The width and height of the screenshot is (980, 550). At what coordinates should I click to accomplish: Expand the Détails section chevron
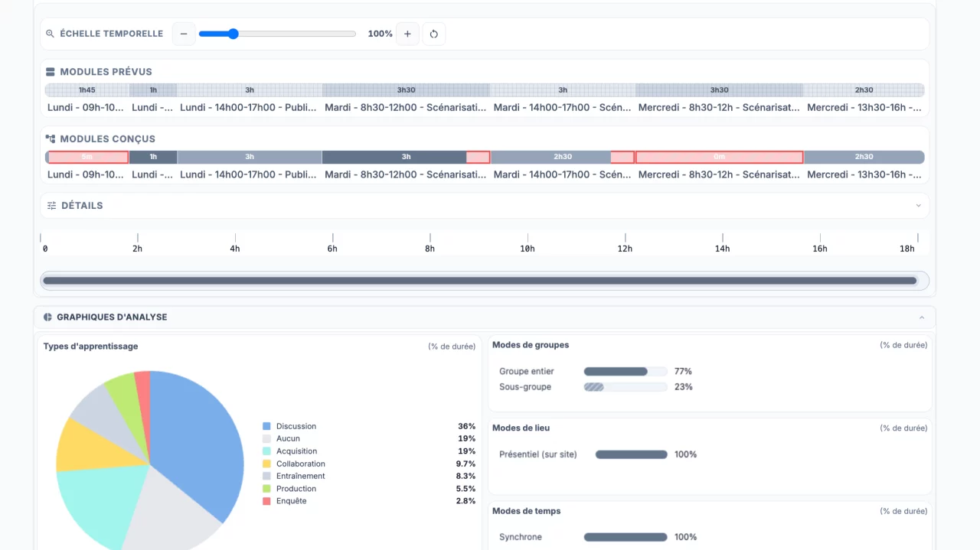coord(918,206)
